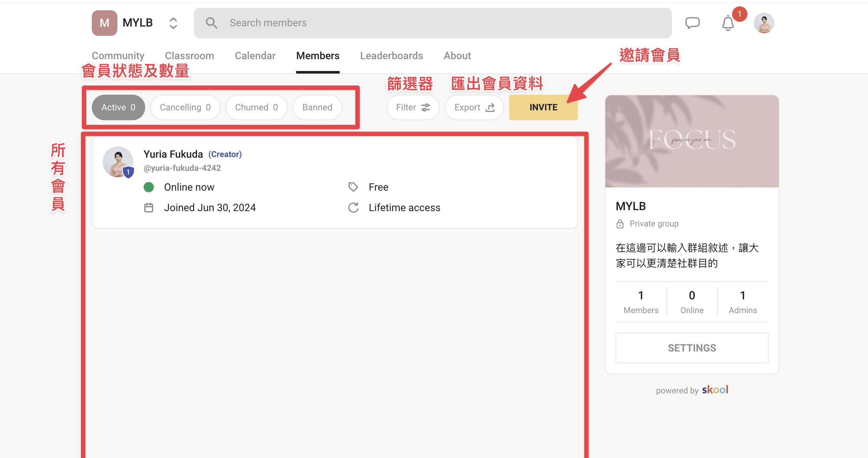Image resolution: width=868 pixels, height=458 pixels.
Task: Select the Active members filter
Action: pos(118,107)
